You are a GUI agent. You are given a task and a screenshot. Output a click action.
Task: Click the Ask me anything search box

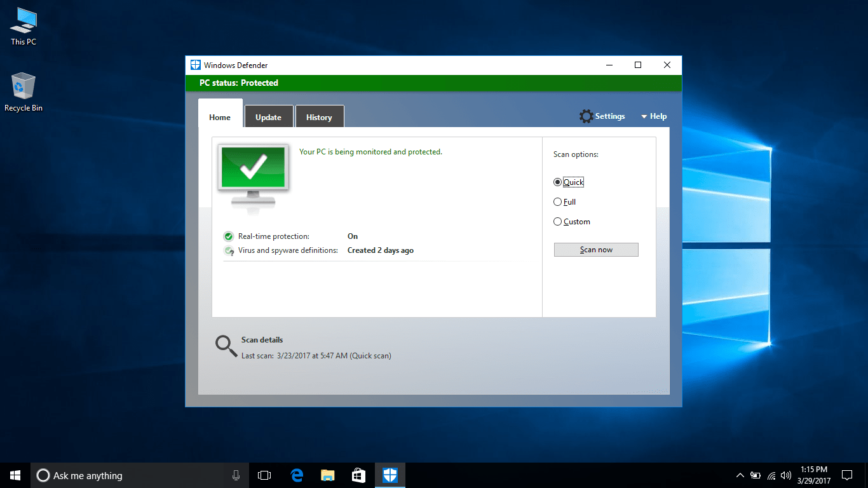[x=140, y=475]
